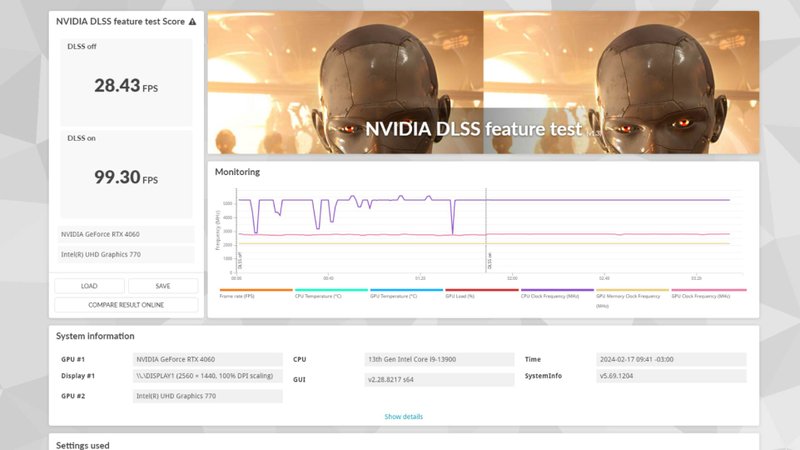Image resolution: width=800 pixels, height=450 pixels.
Task: Click Intel(R) UHD Graphics 770 in score panel
Action: tap(126, 254)
